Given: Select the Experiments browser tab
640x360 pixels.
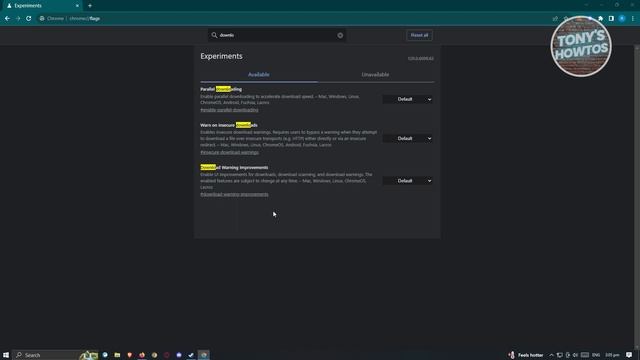Looking at the screenshot, I should pyautogui.click(x=42, y=6).
